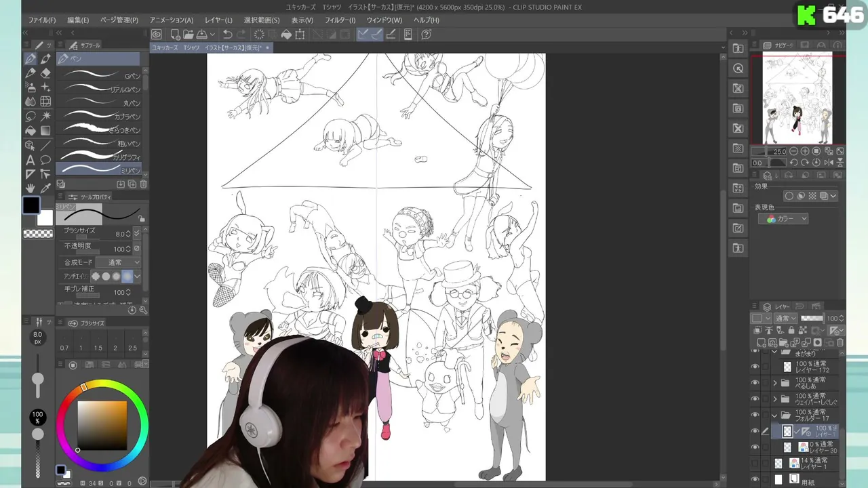
Task: Select the Balloon tool
Action: point(45,160)
